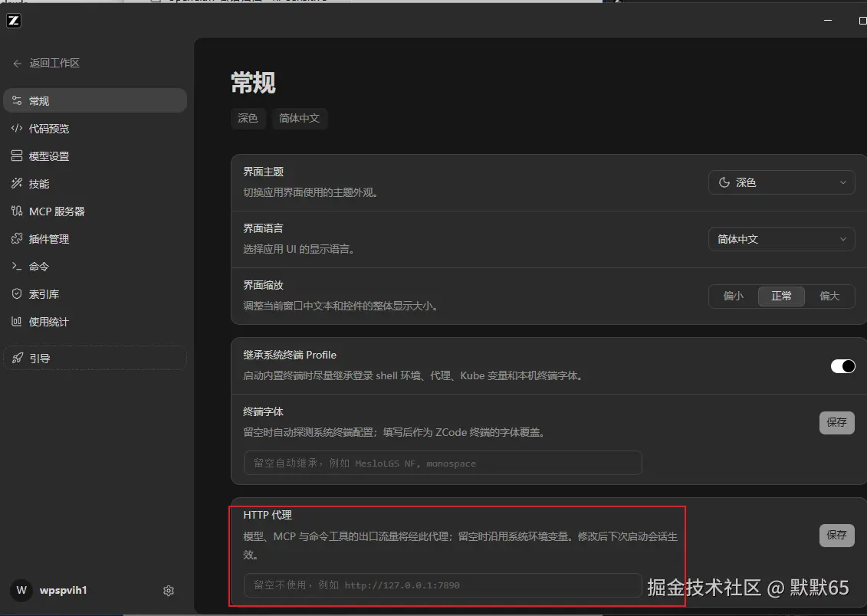Click the 继承系统终端 Profile label

click(290, 356)
